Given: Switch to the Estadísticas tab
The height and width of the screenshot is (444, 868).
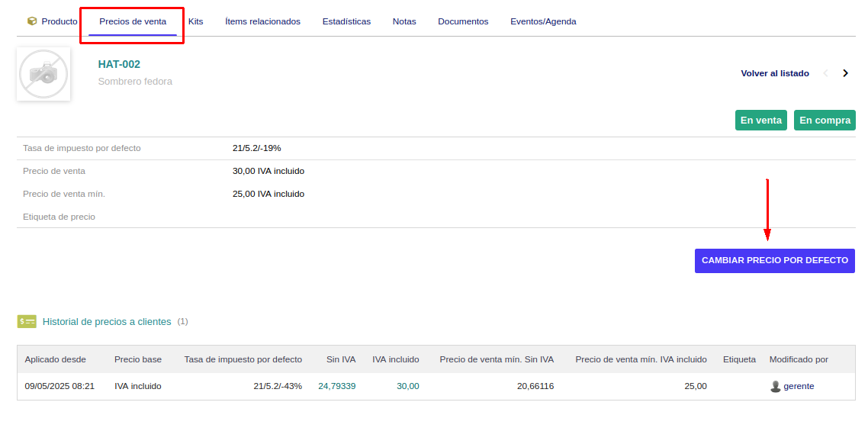Looking at the screenshot, I should click(346, 21).
